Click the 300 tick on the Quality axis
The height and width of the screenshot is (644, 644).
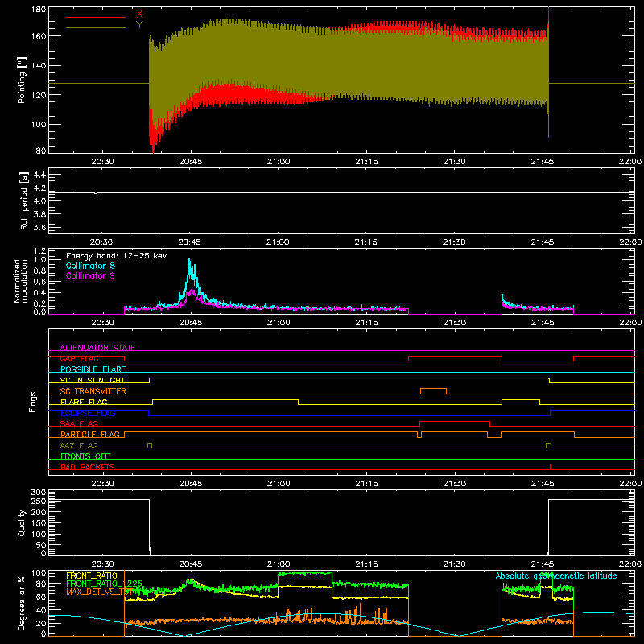[39, 493]
